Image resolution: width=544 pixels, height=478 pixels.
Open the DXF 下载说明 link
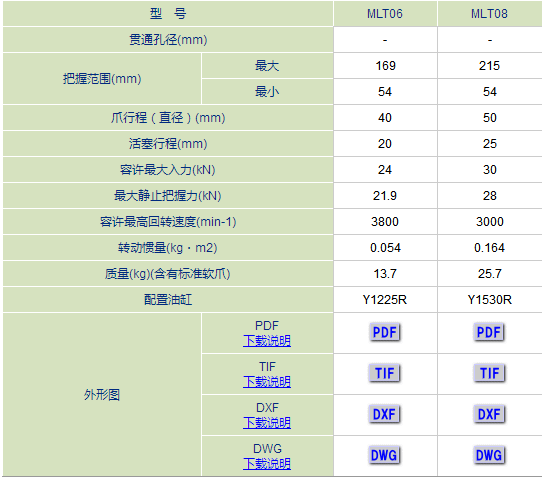(x=267, y=422)
